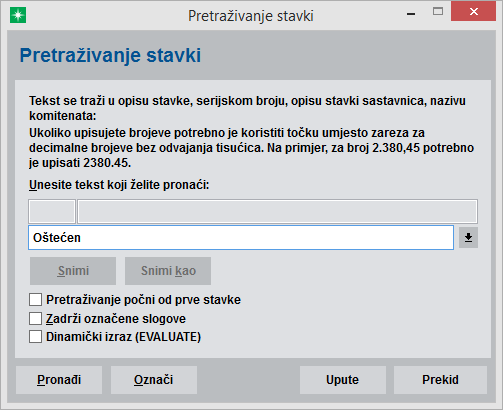503x410 pixels.
Task: Click the Pronađi button
Action: click(x=59, y=380)
